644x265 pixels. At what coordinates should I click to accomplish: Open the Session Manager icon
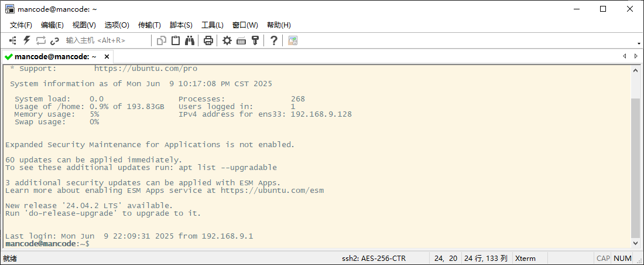tap(13, 40)
